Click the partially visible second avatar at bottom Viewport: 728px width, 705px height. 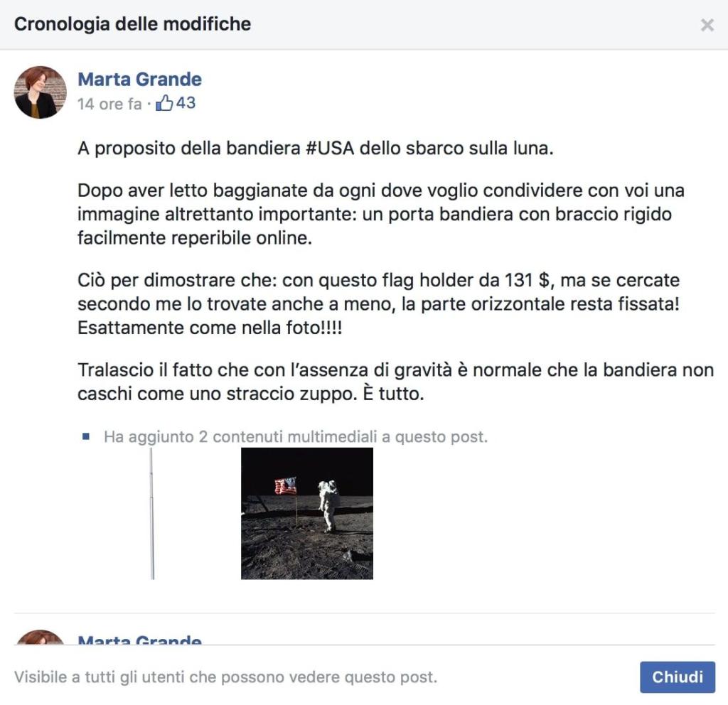[41, 637]
